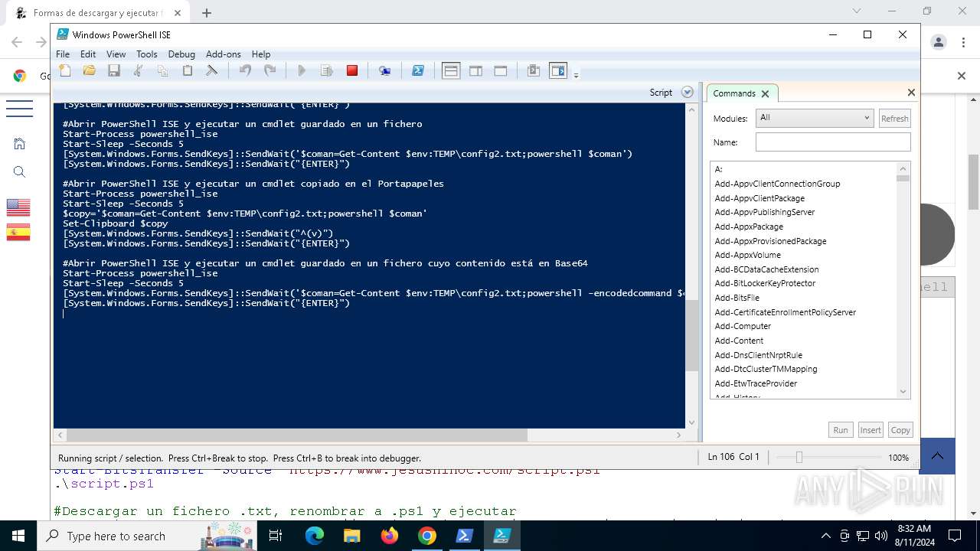
Task: Stop operation with the red square button
Action: tap(352, 70)
